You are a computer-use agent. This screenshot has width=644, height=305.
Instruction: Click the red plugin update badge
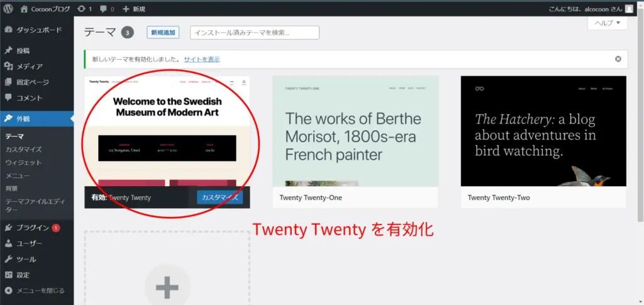click(56, 228)
